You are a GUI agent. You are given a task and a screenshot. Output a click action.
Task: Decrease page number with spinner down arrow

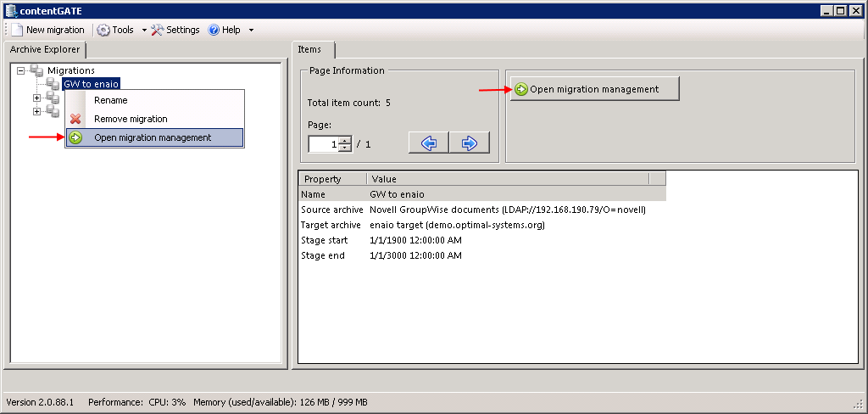pyautogui.click(x=346, y=148)
